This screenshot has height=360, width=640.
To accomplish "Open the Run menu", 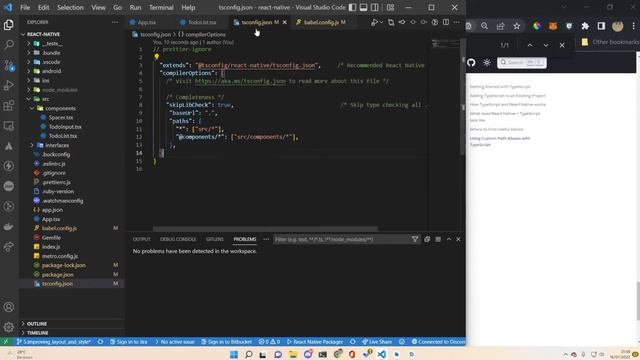I will click(135, 7).
